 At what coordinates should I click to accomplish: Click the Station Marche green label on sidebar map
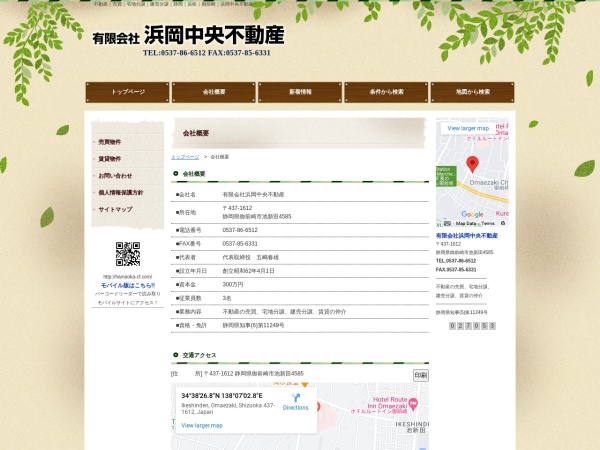[x=446, y=176]
